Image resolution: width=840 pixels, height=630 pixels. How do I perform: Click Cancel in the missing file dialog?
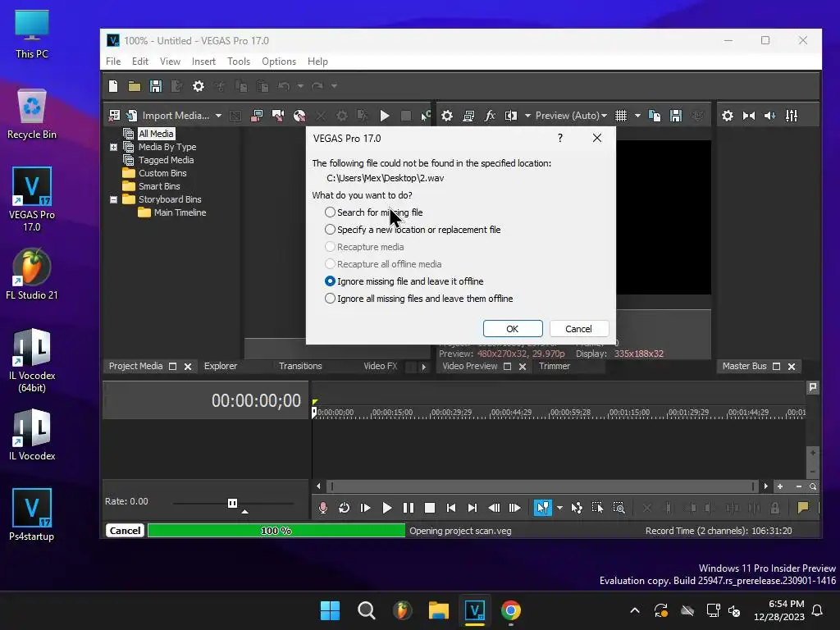[578, 328]
